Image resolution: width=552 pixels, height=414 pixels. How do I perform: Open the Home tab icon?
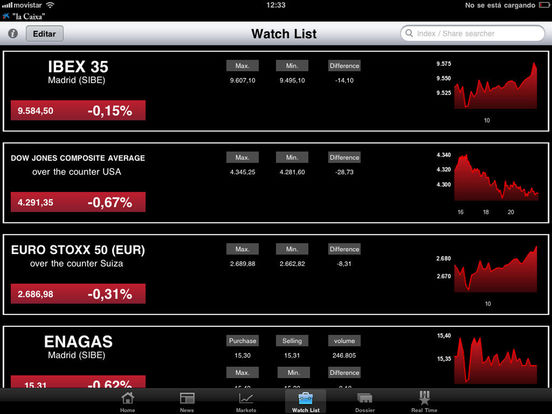click(x=127, y=399)
